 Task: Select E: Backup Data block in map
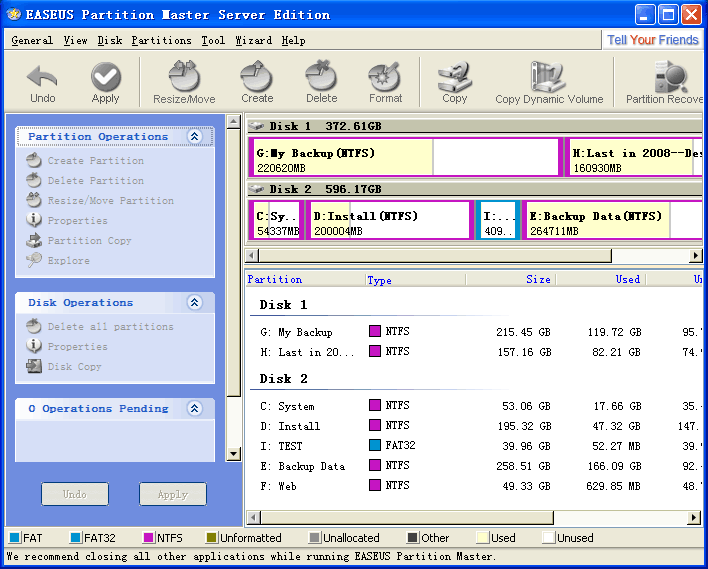(612, 220)
